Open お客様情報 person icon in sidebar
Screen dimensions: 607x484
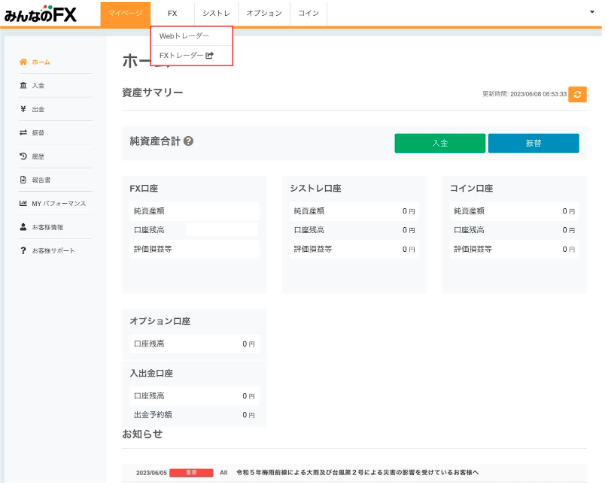click(23, 227)
